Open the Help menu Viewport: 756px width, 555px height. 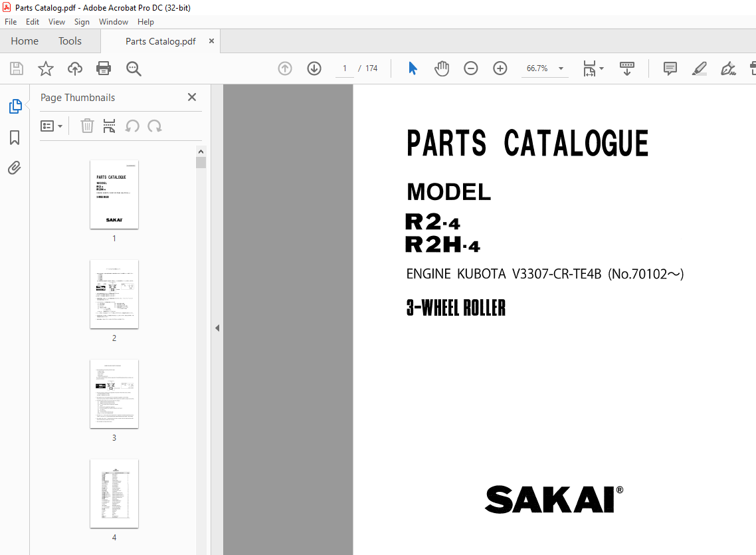(x=145, y=22)
